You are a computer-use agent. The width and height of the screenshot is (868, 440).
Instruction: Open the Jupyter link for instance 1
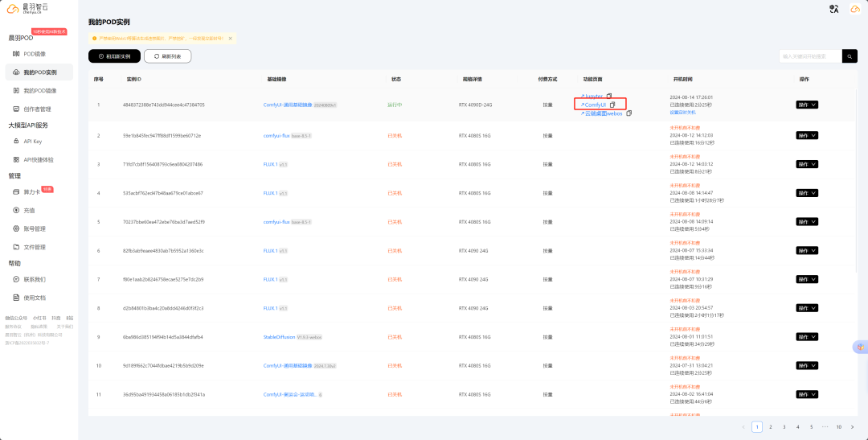[x=592, y=96]
